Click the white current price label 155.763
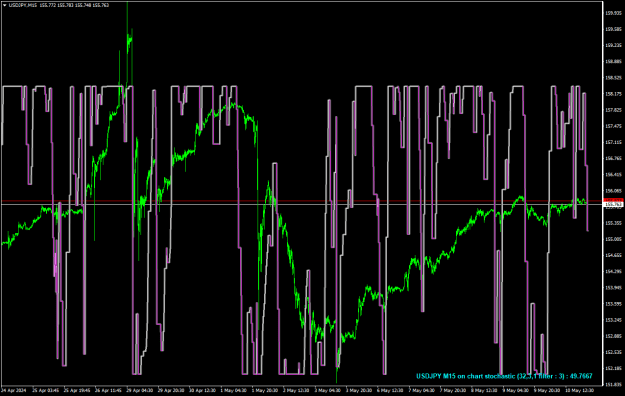 pyautogui.click(x=614, y=205)
